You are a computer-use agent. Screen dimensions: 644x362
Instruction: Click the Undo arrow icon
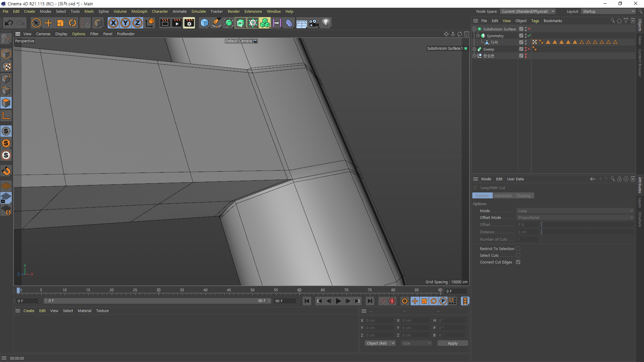point(9,23)
